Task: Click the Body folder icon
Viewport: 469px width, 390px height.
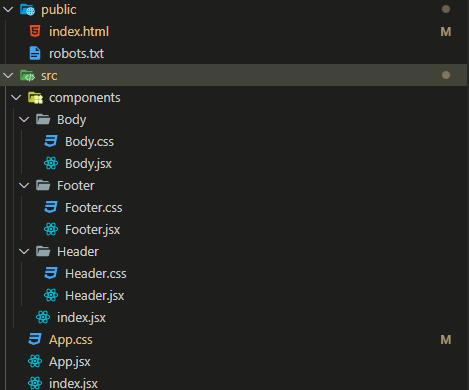Action: tap(43, 119)
